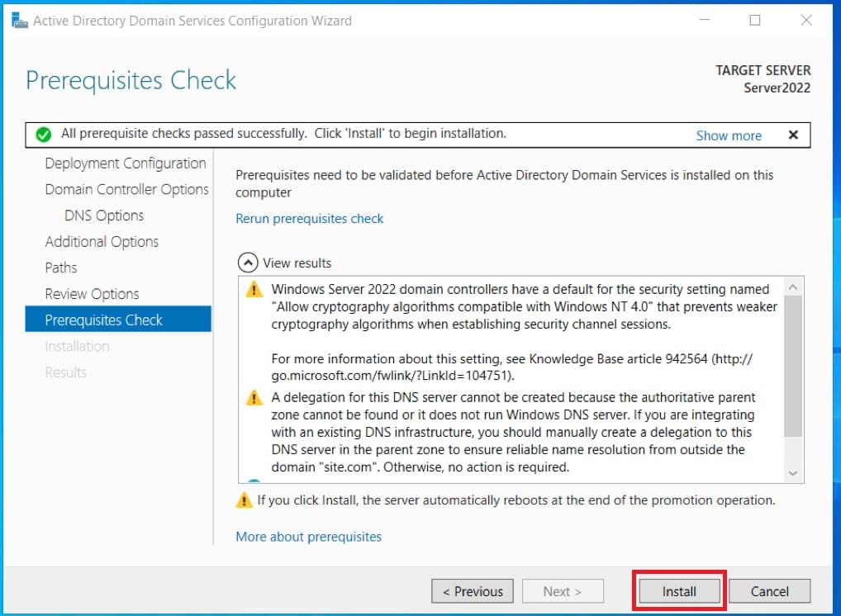This screenshot has height=616, width=841.
Task: Expand notification with Show more
Action: click(728, 135)
